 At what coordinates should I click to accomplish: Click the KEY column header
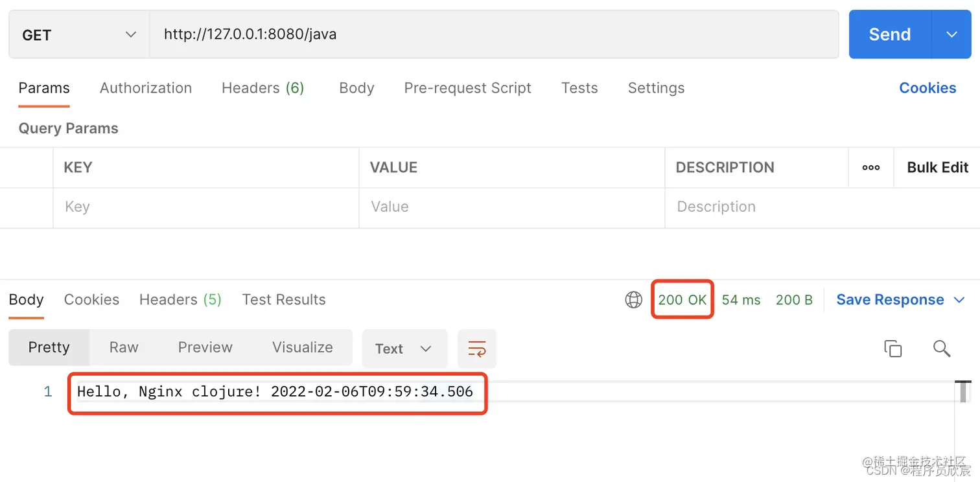point(78,167)
